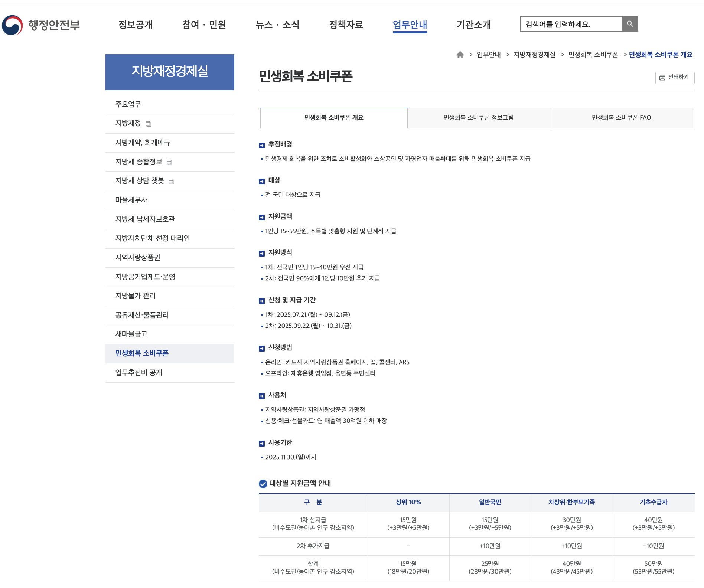Open 지방자치단체 선정 대리인 sidebar item
Screen dimensions: 704x588
coord(170,238)
